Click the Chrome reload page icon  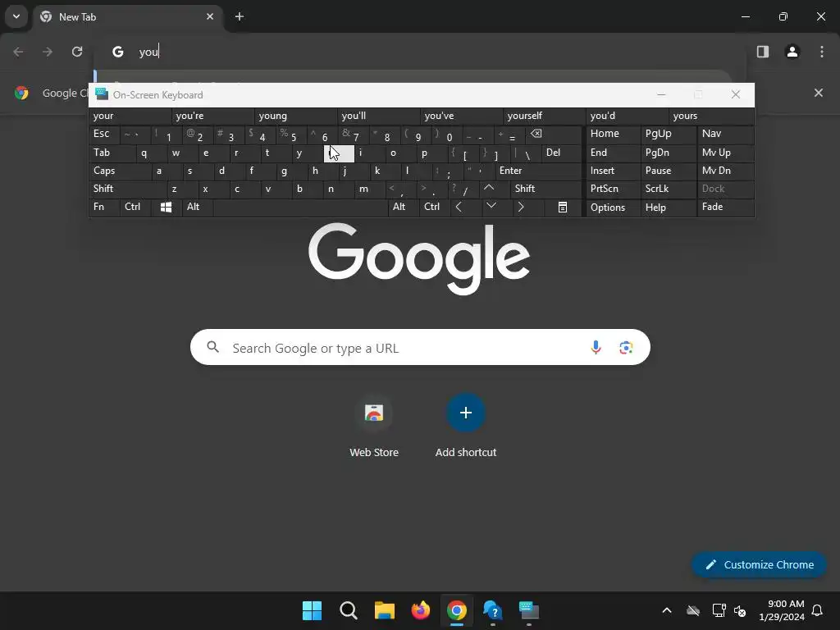click(77, 52)
